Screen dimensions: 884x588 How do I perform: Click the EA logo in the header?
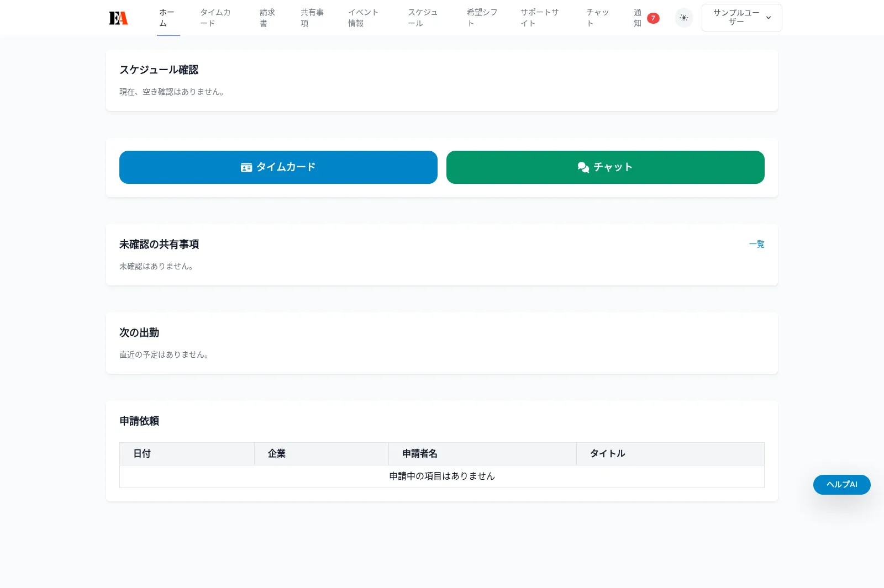pyautogui.click(x=118, y=17)
